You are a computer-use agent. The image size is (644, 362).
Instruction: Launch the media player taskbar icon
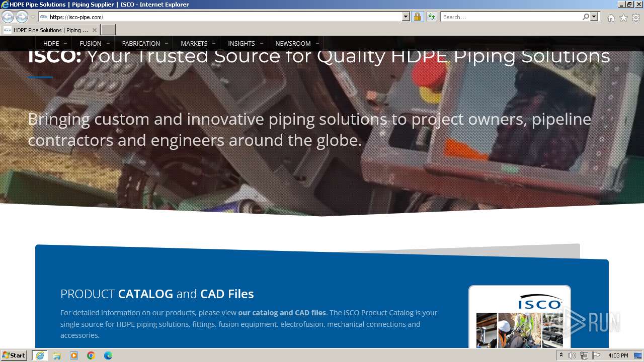pos(74,355)
